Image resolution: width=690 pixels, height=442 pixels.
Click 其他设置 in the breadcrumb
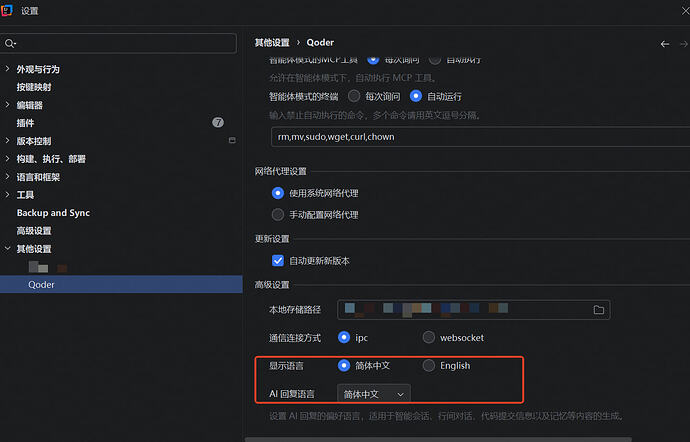pyautogui.click(x=272, y=43)
